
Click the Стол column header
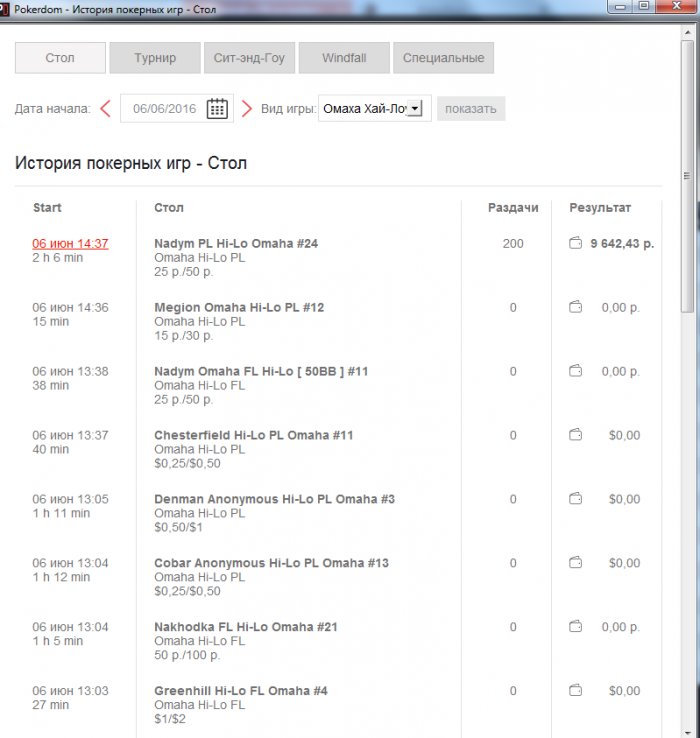169,208
